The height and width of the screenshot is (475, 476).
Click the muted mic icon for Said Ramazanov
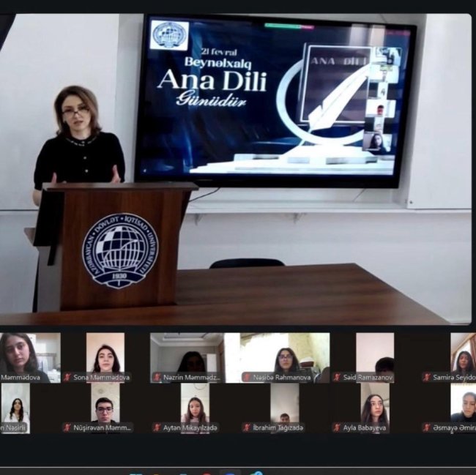click(x=337, y=378)
